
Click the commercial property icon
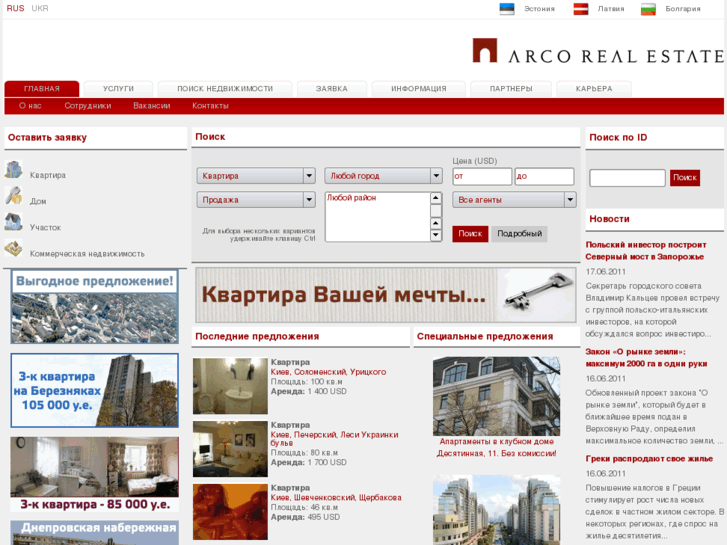coord(13,248)
